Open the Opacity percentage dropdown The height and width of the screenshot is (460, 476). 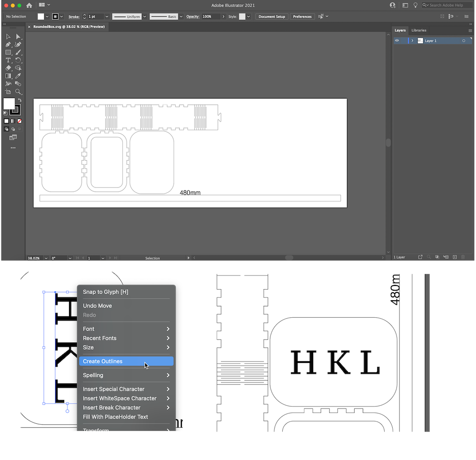pyautogui.click(x=224, y=17)
